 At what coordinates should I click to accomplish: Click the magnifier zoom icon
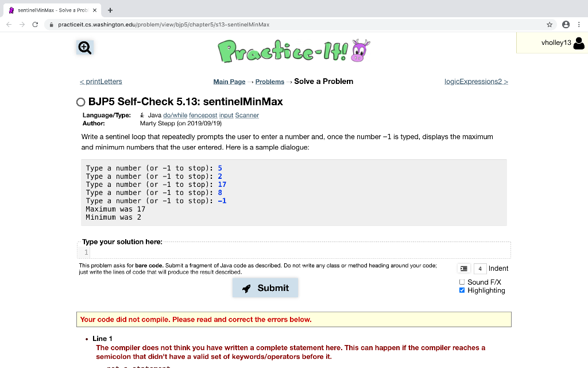point(84,48)
